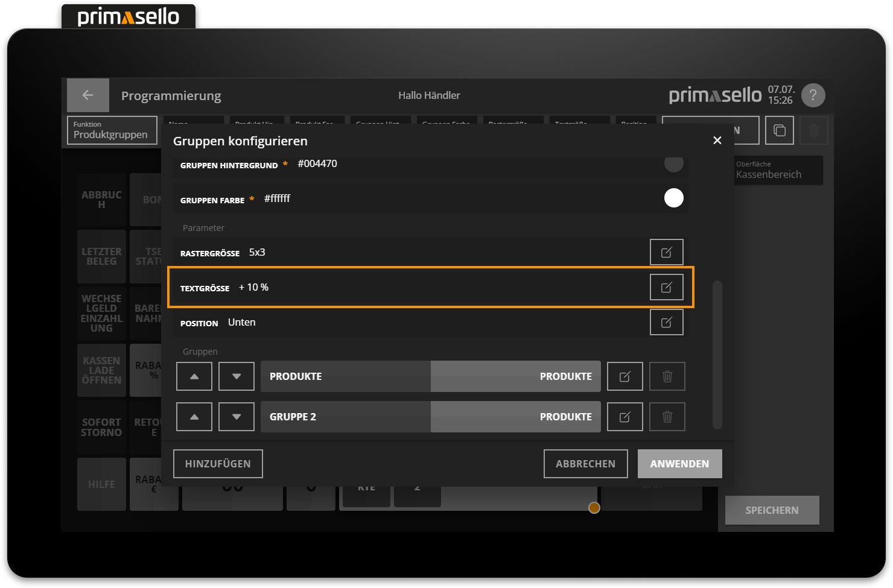Click the HINZUFÜGEN button
The height and width of the screenshot is (588, 893).
pos(218,463)
